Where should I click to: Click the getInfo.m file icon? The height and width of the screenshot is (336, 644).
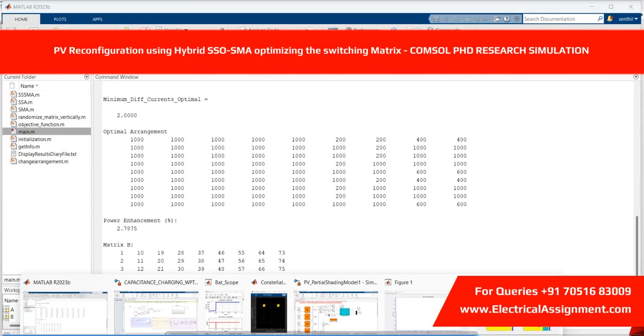point(13,146)
